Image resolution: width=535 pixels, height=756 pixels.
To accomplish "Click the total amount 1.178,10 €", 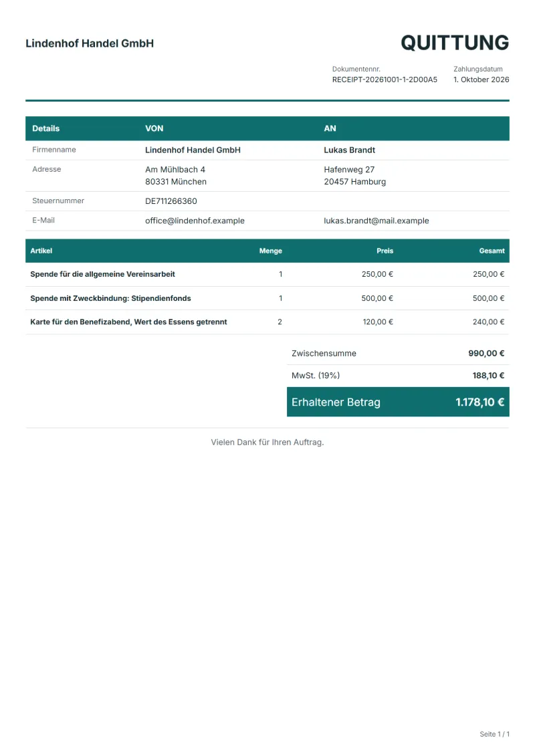I will 480,402.
